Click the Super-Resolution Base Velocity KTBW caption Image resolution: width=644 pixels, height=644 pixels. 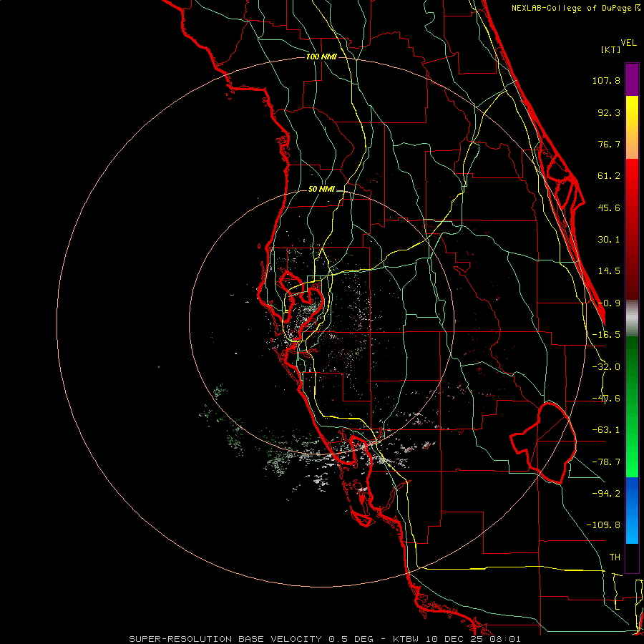click(x=325, y=639)
